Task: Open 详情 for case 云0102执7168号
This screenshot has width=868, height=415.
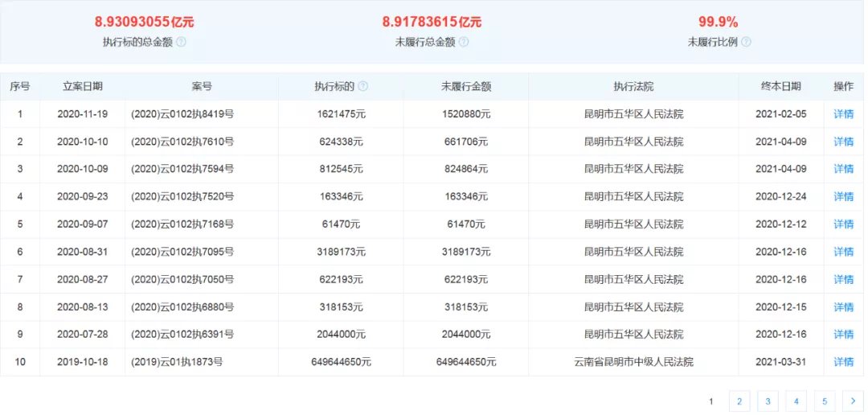Action: click(x=844, y=224)
